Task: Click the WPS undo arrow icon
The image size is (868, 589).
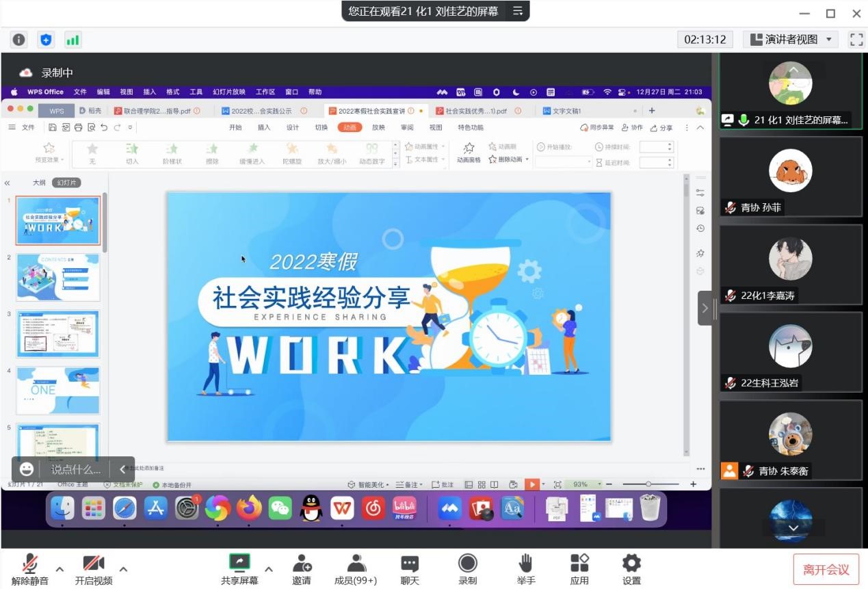Action: coord(104,127)
